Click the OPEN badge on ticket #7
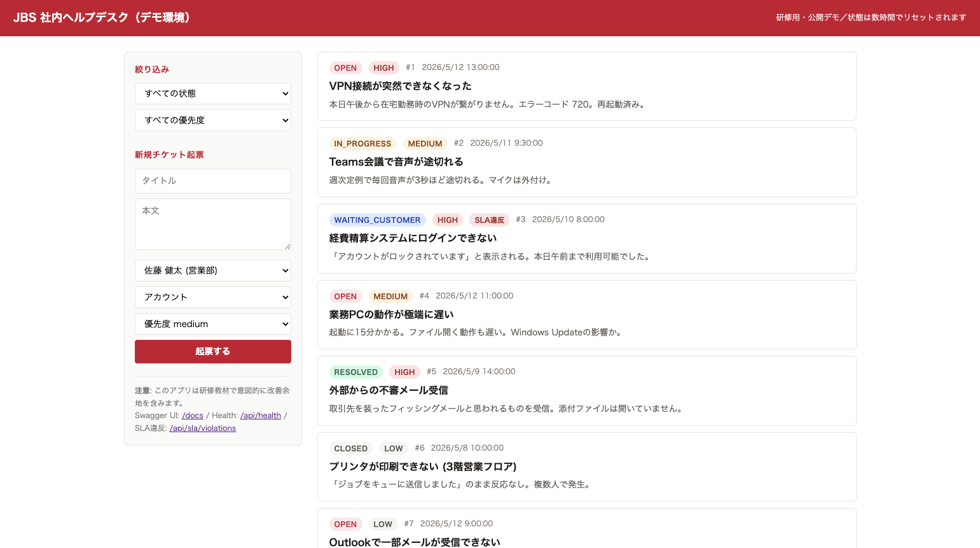 (x=345, y=524)
